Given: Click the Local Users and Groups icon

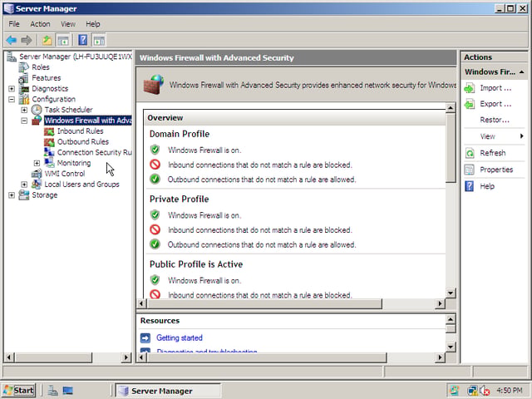Looking at the screenshot, I should [37, 185].
